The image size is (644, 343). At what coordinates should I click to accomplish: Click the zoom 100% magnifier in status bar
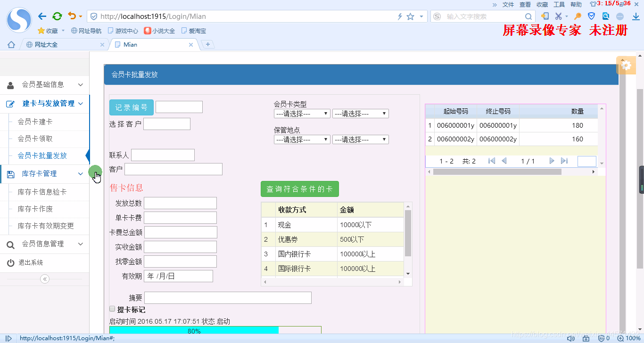click(x=621, y=338)
